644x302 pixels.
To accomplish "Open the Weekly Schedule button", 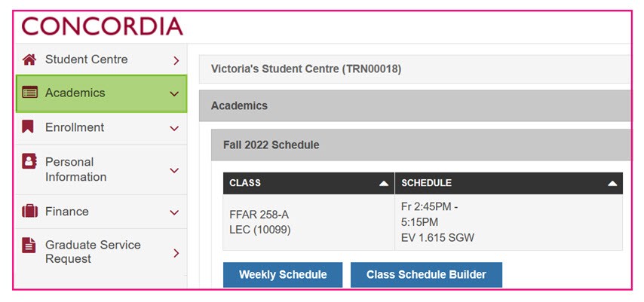I will (283, 274).
